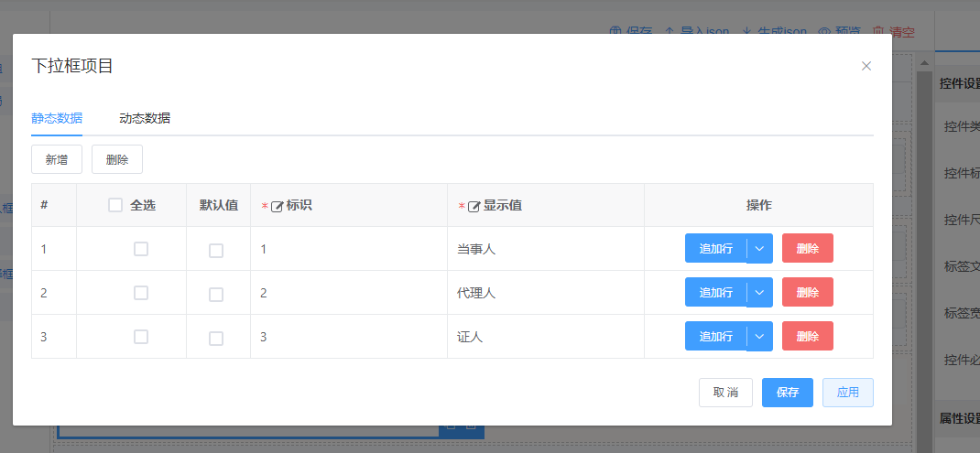
Task: Switch to the 动态数据 tab
Action: tap(145, 118)
